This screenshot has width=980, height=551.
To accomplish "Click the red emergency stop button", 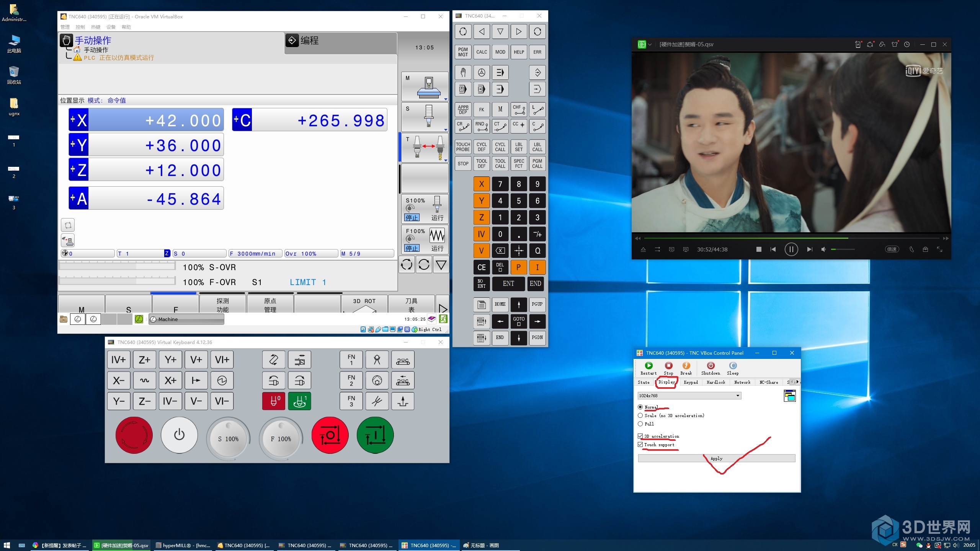I will point(134,435).
